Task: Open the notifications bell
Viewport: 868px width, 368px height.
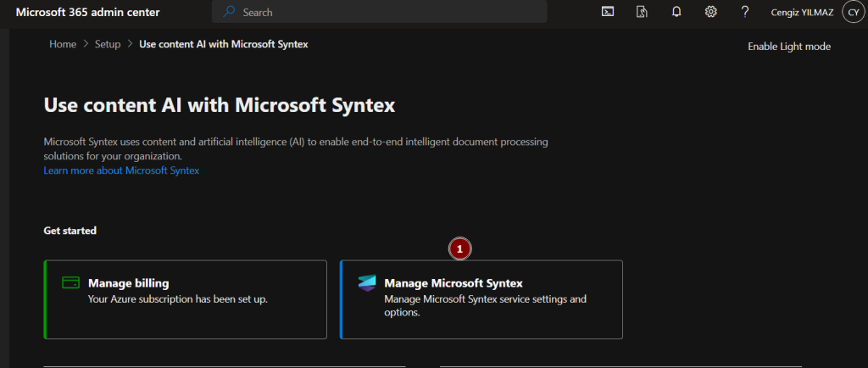Action: pos(676,12)
